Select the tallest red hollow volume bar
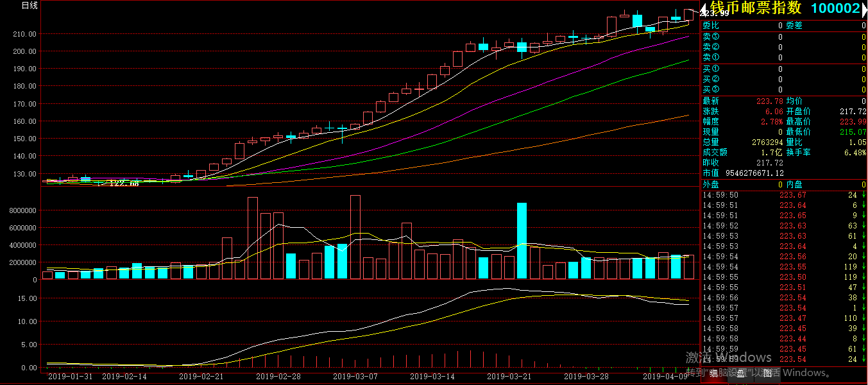Screen dimensions: 868x385 tap(355, 237)
